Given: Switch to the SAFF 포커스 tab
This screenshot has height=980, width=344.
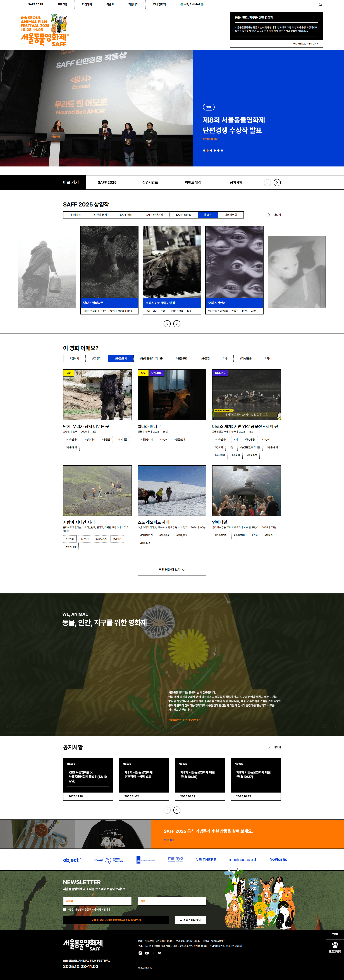Looking at the screenshot, I should 184,215.
